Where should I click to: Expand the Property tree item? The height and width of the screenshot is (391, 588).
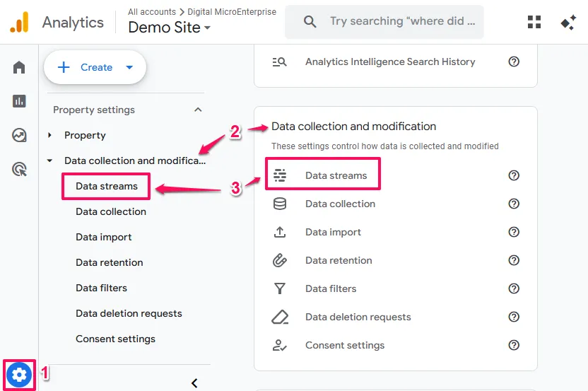[49, 135]
